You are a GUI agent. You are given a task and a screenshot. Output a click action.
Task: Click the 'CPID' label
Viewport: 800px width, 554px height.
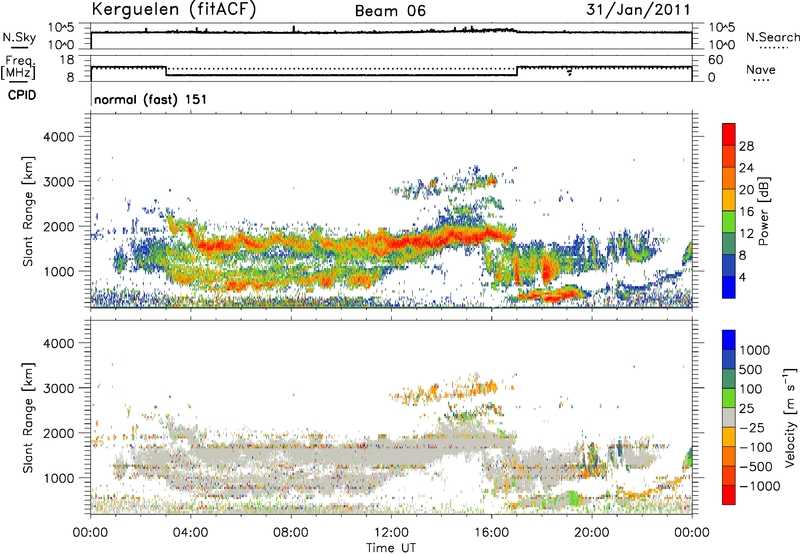22,95
